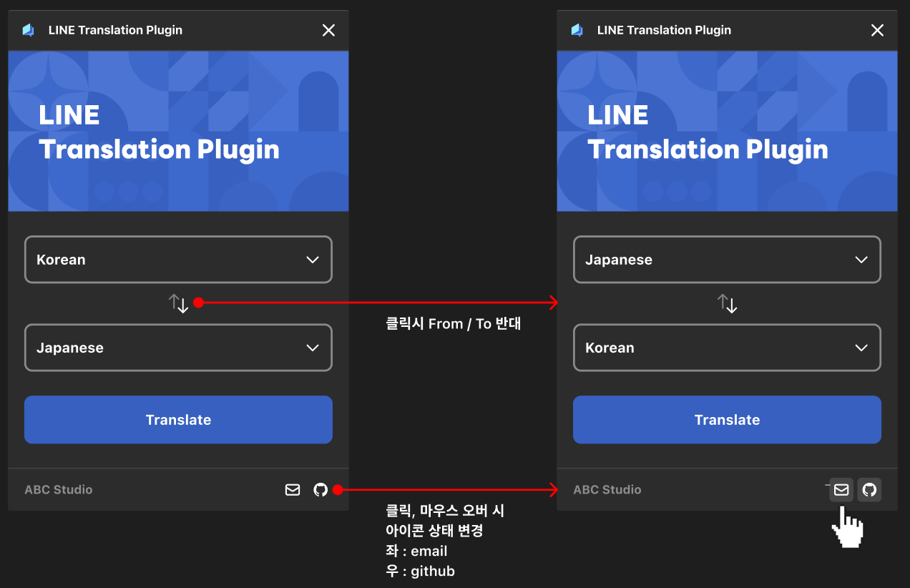Click Translate button in right panel
The height and width of the screenshot is (588, 910).
coord(728,420)
